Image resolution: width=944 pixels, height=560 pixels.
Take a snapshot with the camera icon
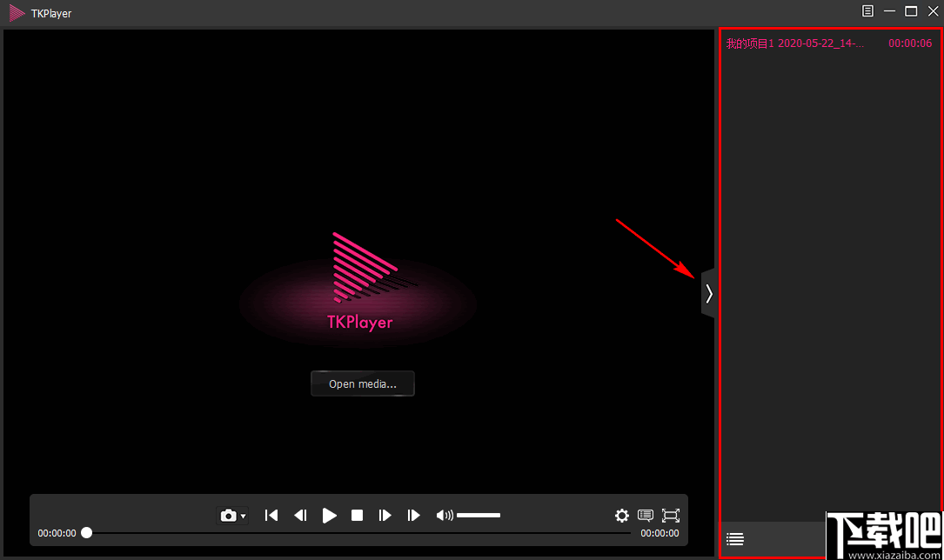click(x=227, y=515)
